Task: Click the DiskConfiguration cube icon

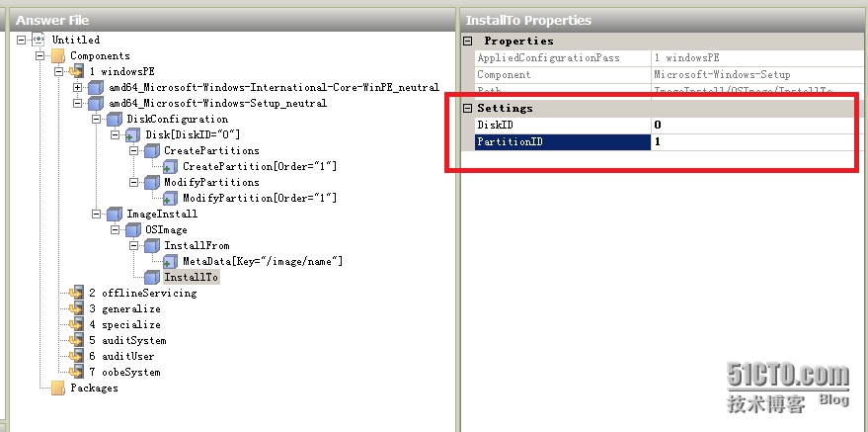Action: click(114, 119)
